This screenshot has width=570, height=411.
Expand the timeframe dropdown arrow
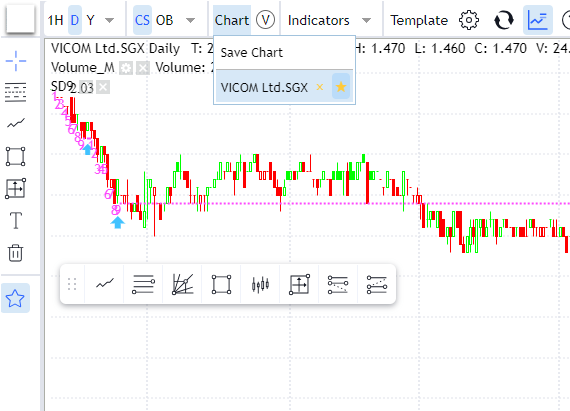coord(109,20)
